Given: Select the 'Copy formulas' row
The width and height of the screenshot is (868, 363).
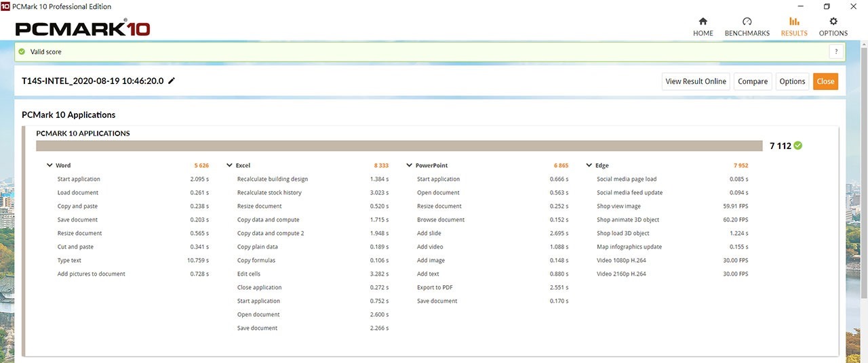Looking at the screenshot, I should coord(313,261).
